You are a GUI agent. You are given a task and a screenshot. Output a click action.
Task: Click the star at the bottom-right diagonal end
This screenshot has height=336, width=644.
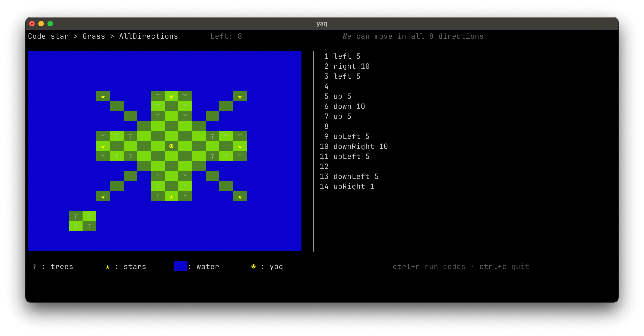pos(240,197)
